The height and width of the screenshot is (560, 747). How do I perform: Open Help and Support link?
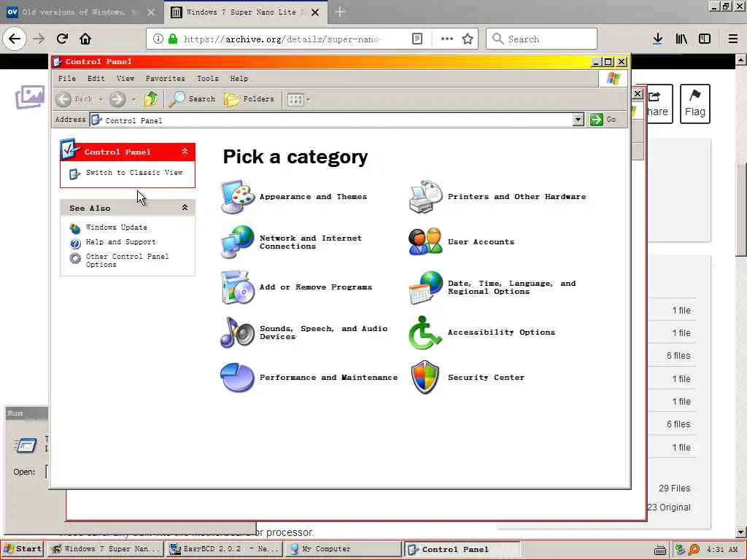pos(120,242)
